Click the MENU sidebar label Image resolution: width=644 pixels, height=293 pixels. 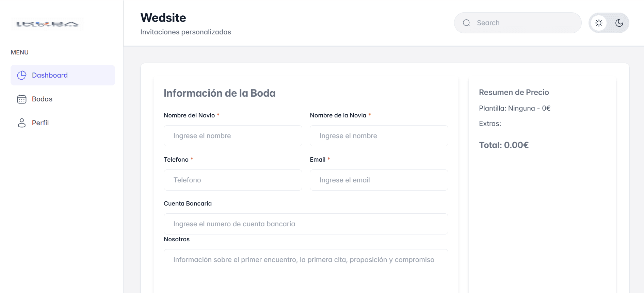(x=19, y=52)
